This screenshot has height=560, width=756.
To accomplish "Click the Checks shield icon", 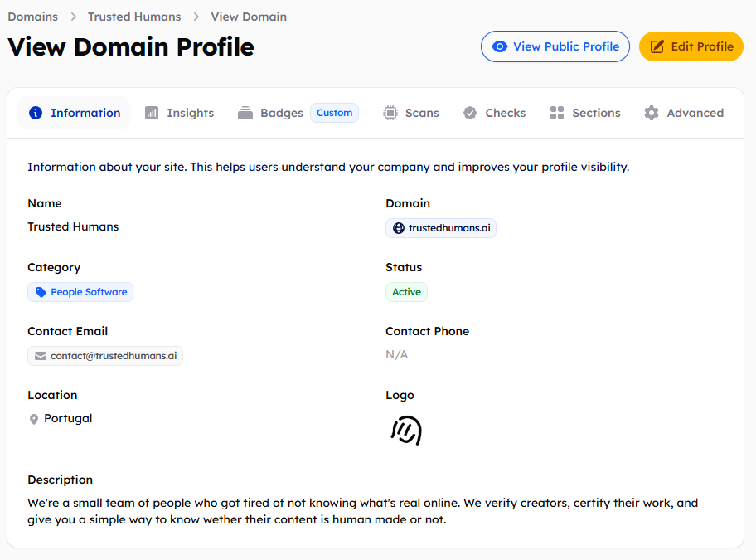I will coord(470,113).
